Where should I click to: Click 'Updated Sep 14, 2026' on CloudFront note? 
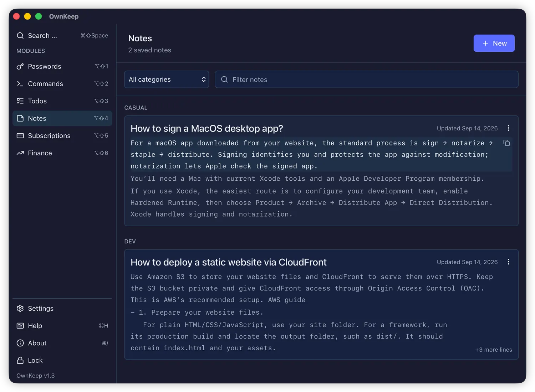[467, 262]
